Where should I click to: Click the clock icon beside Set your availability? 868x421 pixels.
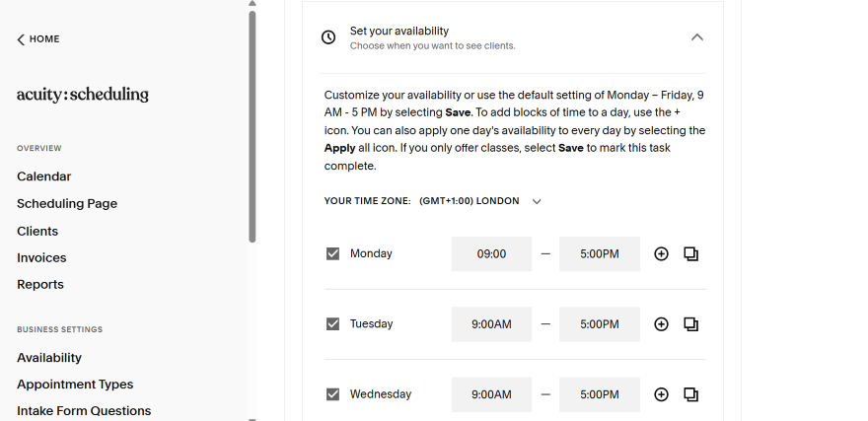[328, 37]
